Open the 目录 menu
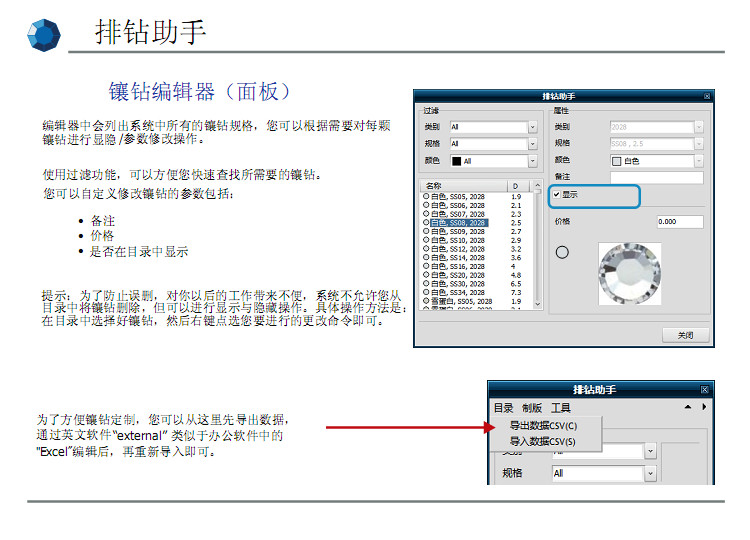The image size is (750, 540). [x=503, y=408]
